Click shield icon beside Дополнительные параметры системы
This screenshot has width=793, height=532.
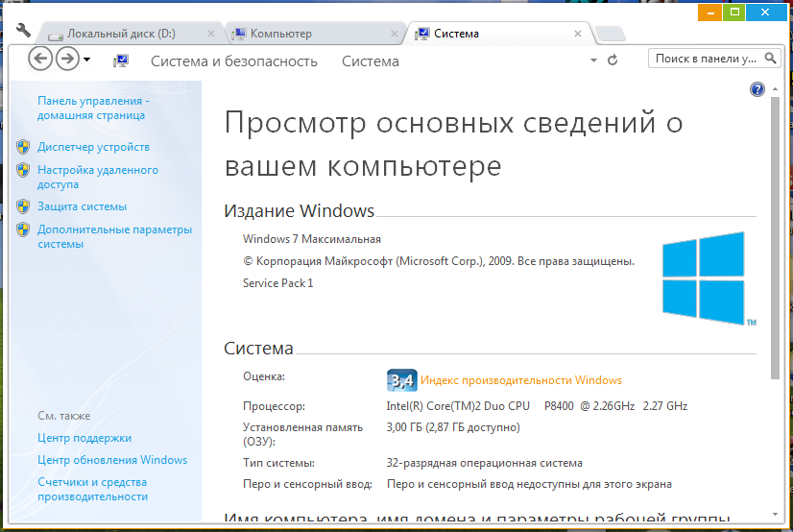click(23, 230)
